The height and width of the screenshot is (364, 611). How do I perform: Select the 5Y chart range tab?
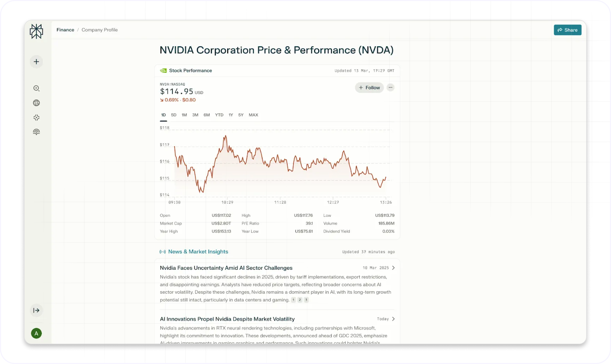coord(241,115)
